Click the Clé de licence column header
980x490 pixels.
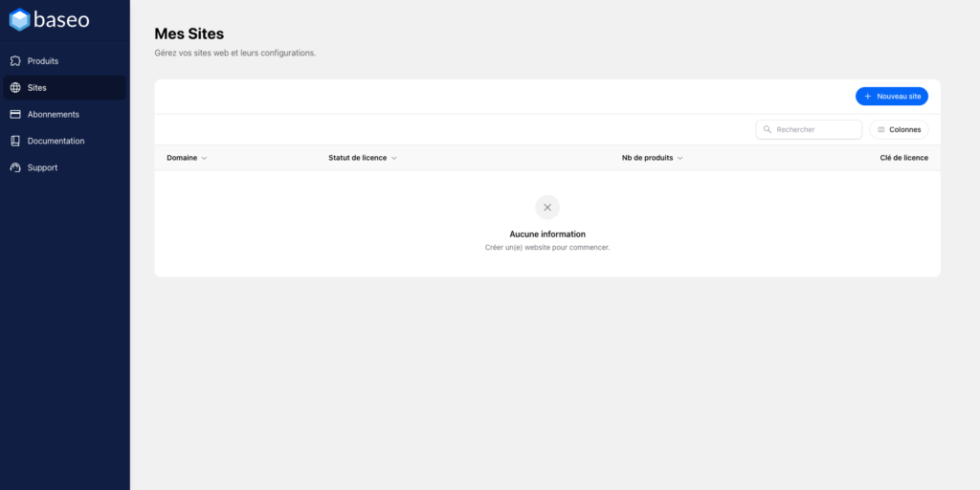click(x=903, y=158)
